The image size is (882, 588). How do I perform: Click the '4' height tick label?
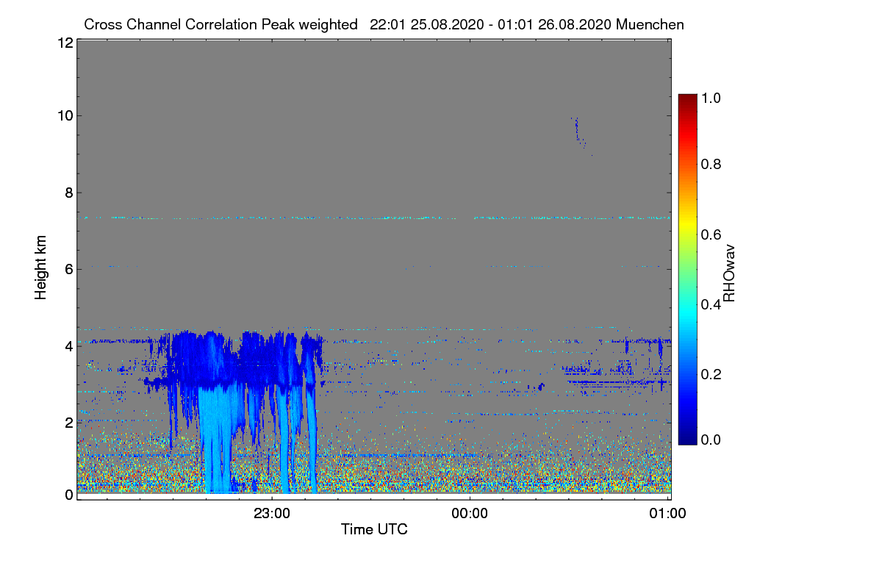(x=68, y=345)
